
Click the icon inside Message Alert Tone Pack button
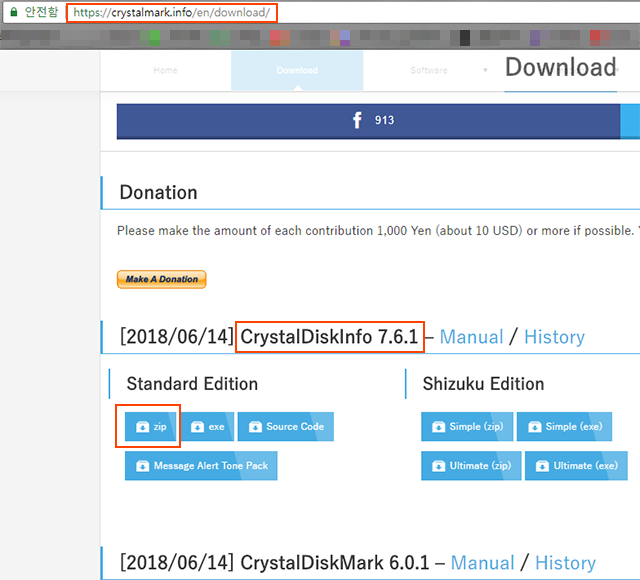tap(142, 466)
